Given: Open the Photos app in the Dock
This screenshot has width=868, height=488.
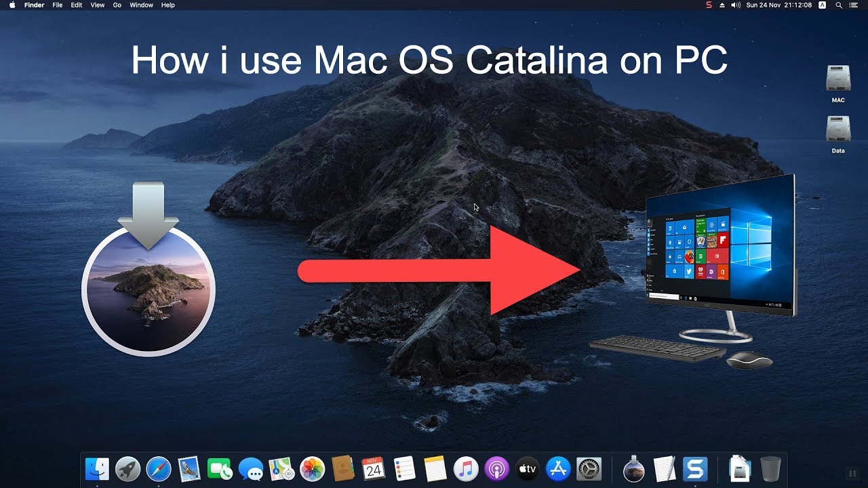Looking at the screenshot, I should 313,468.
